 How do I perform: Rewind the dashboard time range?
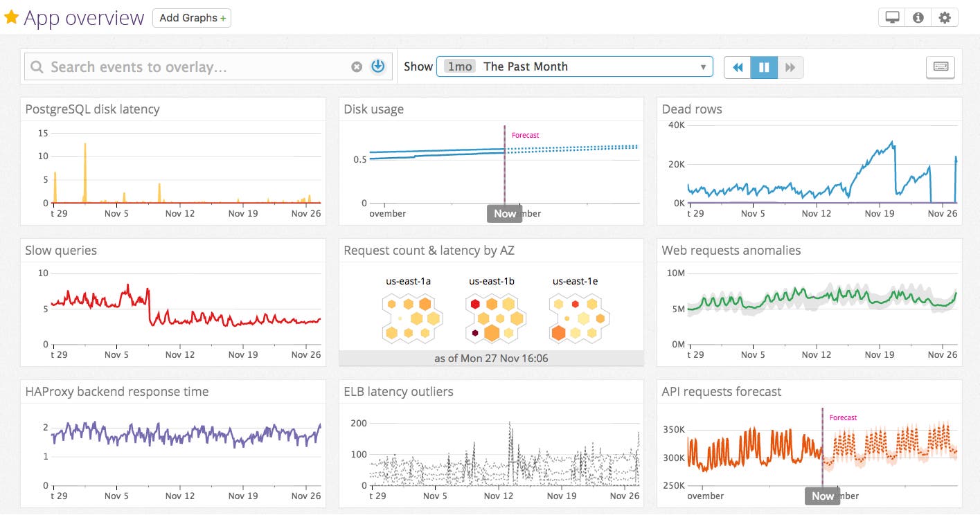(737, 67)
